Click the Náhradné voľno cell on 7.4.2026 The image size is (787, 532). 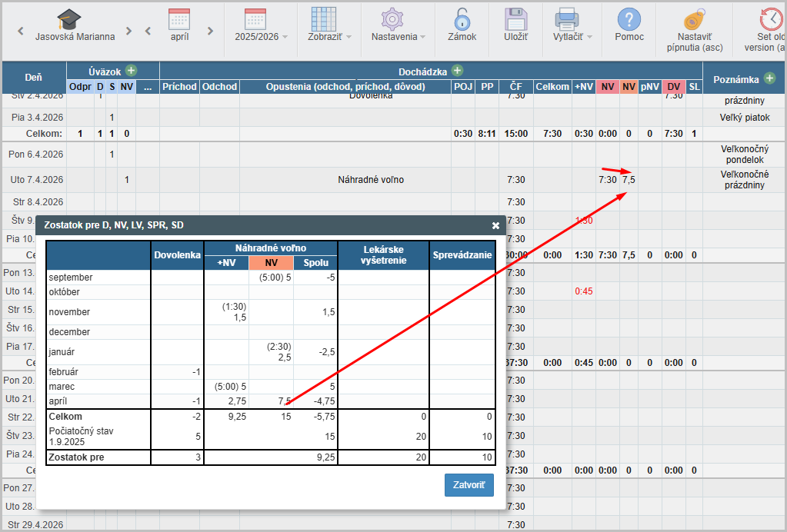[371, 180]
